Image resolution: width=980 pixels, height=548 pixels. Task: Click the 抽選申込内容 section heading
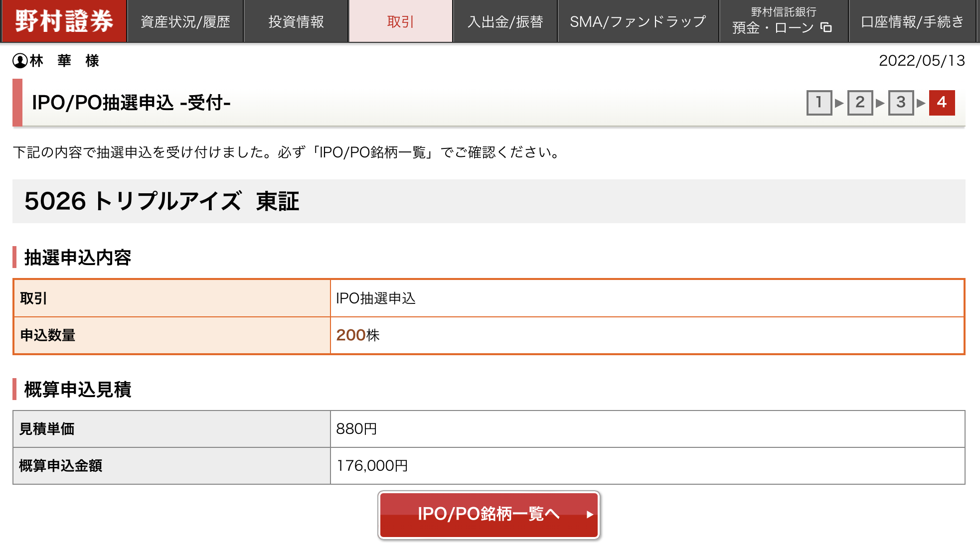(78, 258)
